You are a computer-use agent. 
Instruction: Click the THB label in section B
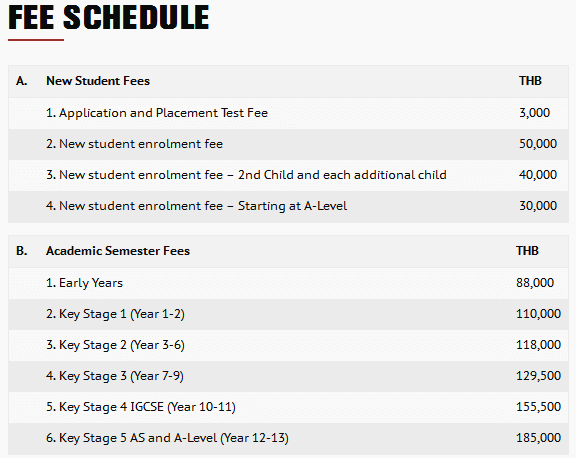(x=527, y=251)
